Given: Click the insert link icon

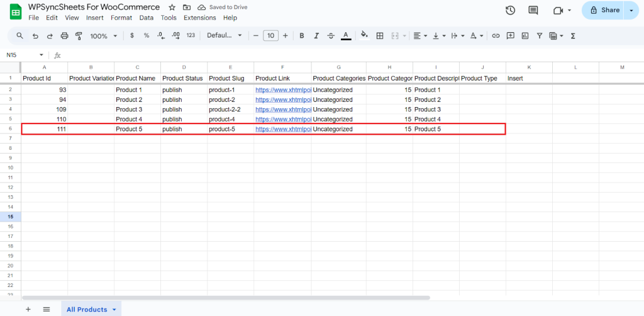Looking at the screenshot, I should (x=496, y=36).
